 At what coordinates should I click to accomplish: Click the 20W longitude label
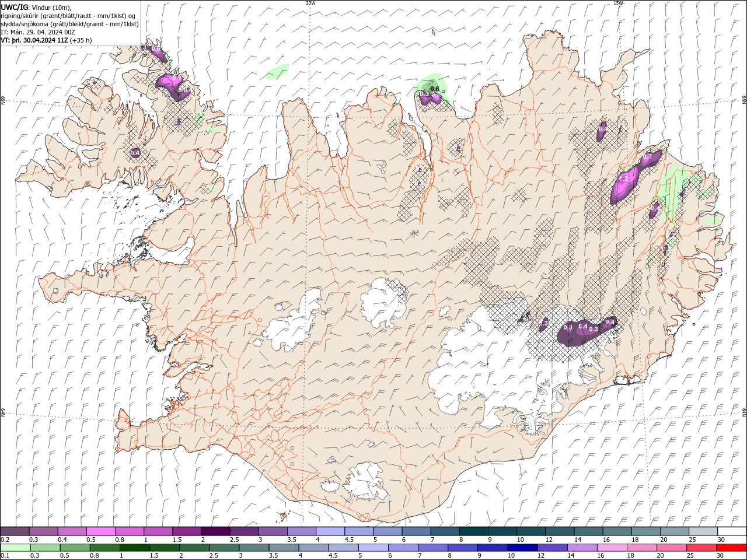pyautogui.click(x=310, y=3)
